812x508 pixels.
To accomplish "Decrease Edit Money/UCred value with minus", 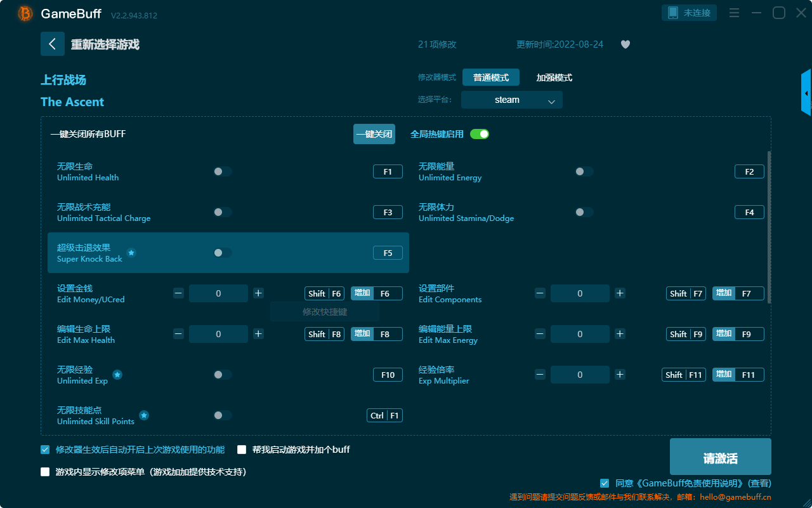I will [x=179, y=293].
